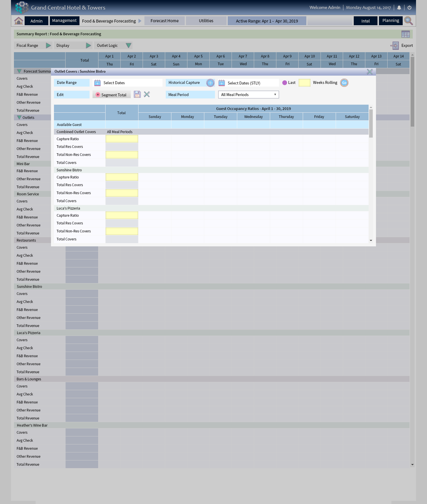
Task: Open the magnifying glass search icon
Action: click(x=408, y=21)
